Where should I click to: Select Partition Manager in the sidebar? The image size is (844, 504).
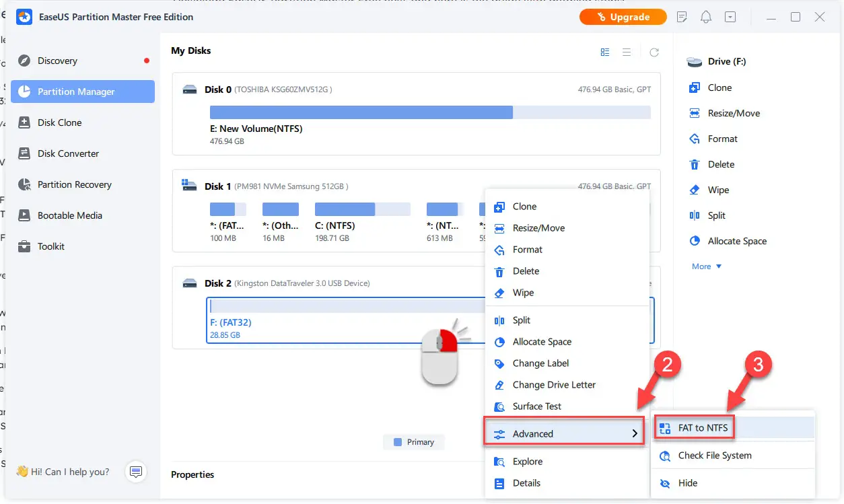click(83, 92)
